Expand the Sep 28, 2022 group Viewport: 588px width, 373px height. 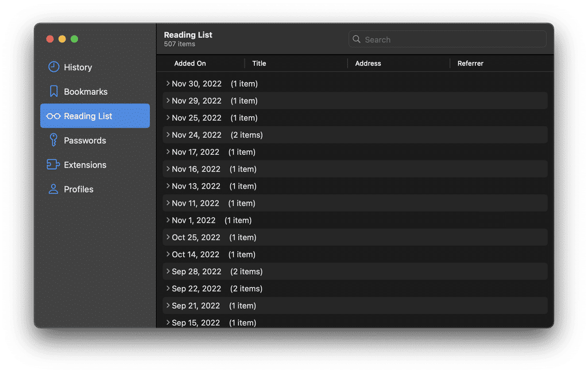(x=167, y=271)
